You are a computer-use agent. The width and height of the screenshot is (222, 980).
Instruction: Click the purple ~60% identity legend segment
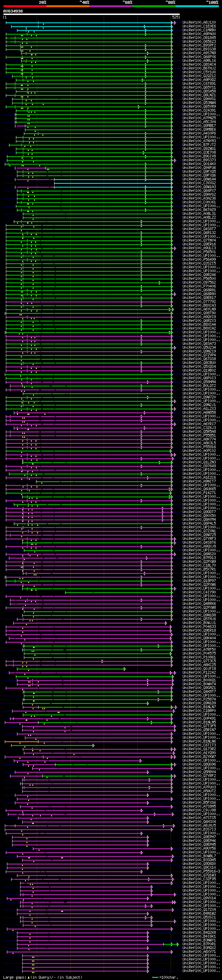click(x=111, y=6)
